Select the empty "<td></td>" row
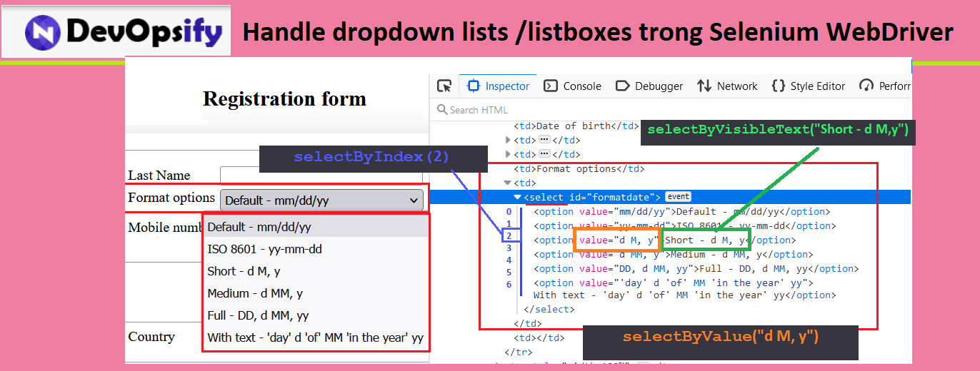The width and height of the screenshot is (980, 371). (539, 338)
